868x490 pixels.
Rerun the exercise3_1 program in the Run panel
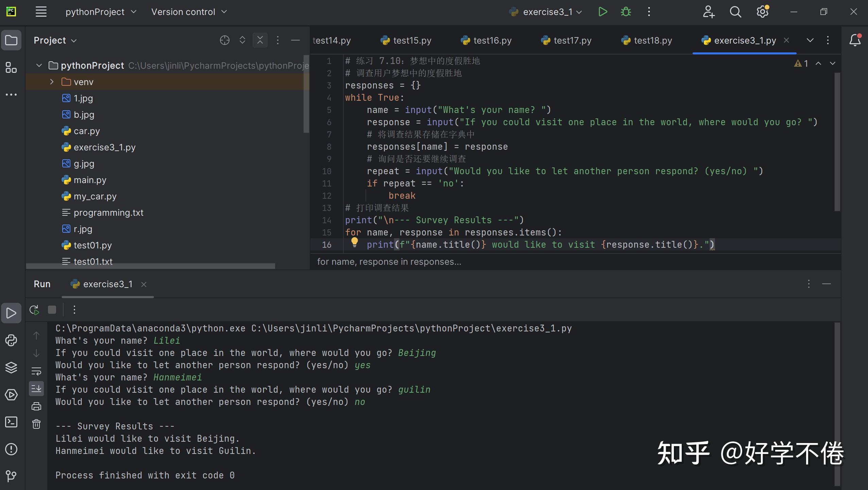34,310
